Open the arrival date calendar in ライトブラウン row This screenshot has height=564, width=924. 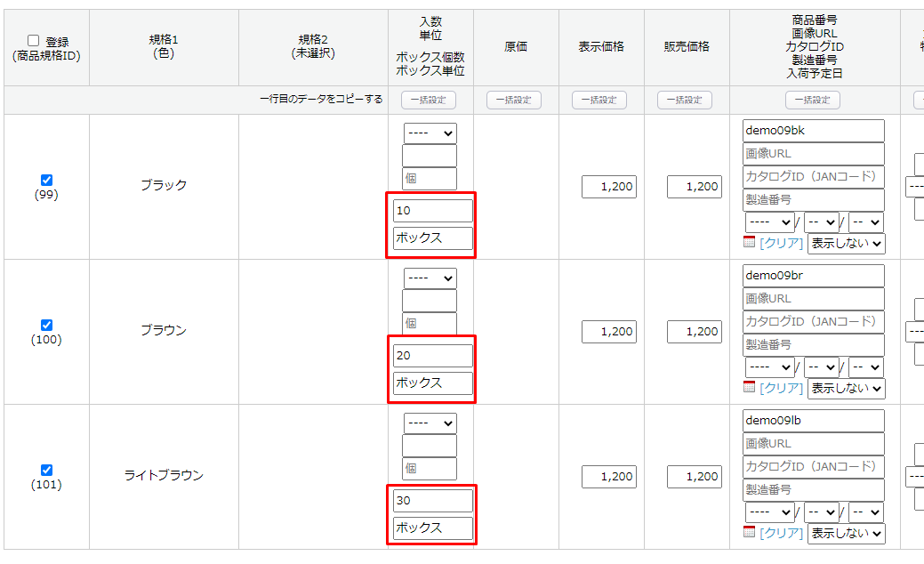click(x=749, y=532)
